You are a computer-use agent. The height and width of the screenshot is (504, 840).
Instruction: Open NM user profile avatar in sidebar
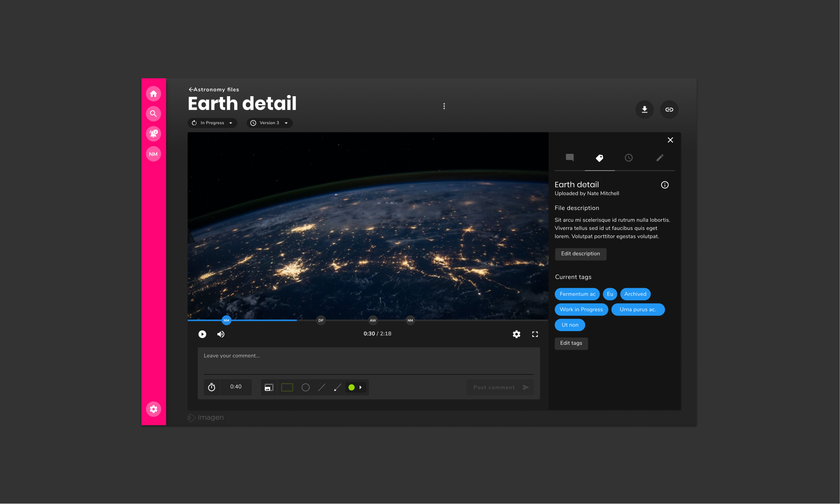coord(154,154)
